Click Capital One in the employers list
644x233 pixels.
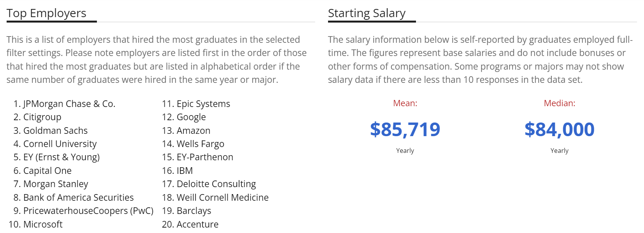47,171
